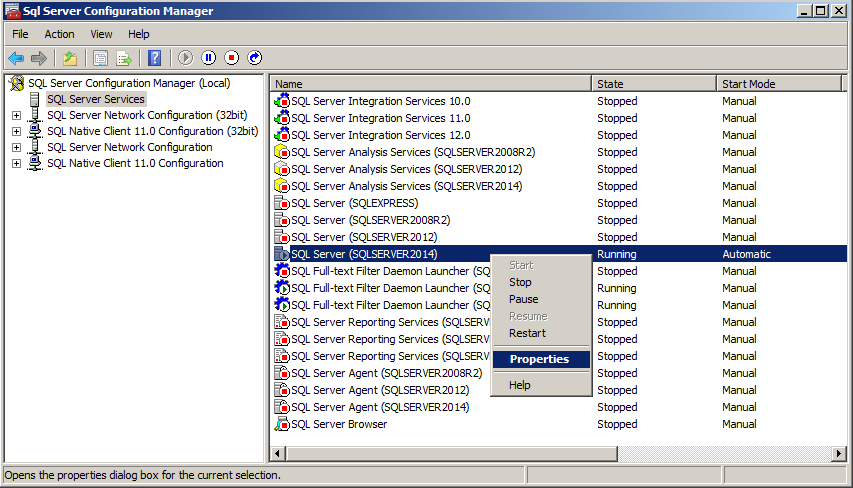Click the running SQL Server (SQLSERVER2014) icon
Screen dimensions: 853x488
(282, 254)
